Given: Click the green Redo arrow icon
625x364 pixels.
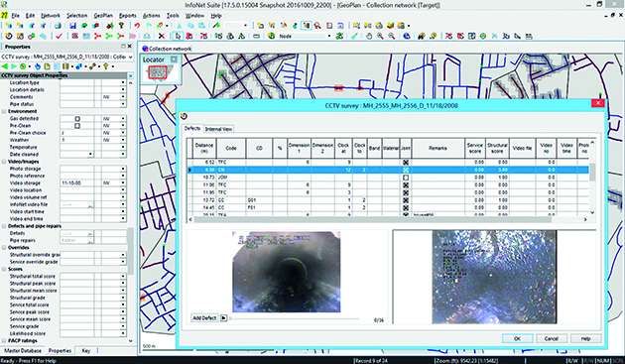Looking at the screenshot, I should 149,26.
